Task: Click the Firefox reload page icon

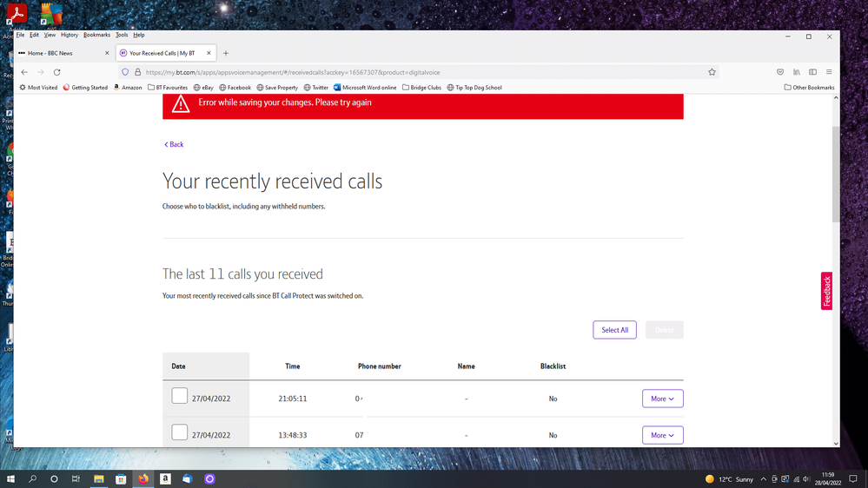Action: [57, 72]
